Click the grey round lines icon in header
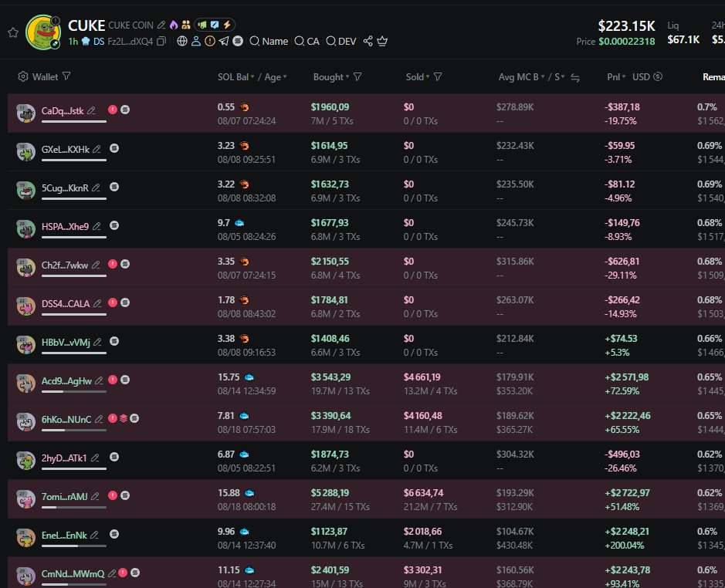Viewport: 725px width, 588px height. coord(238,41)
